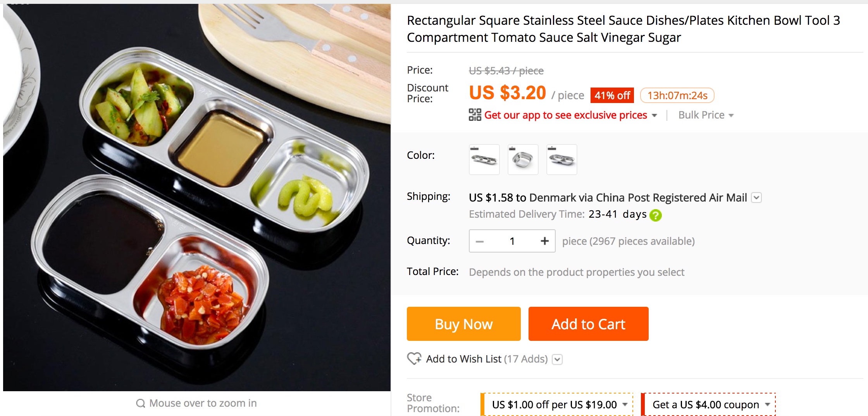
Task: Expand the wish list options arrow
Action: tap(557, 359)
